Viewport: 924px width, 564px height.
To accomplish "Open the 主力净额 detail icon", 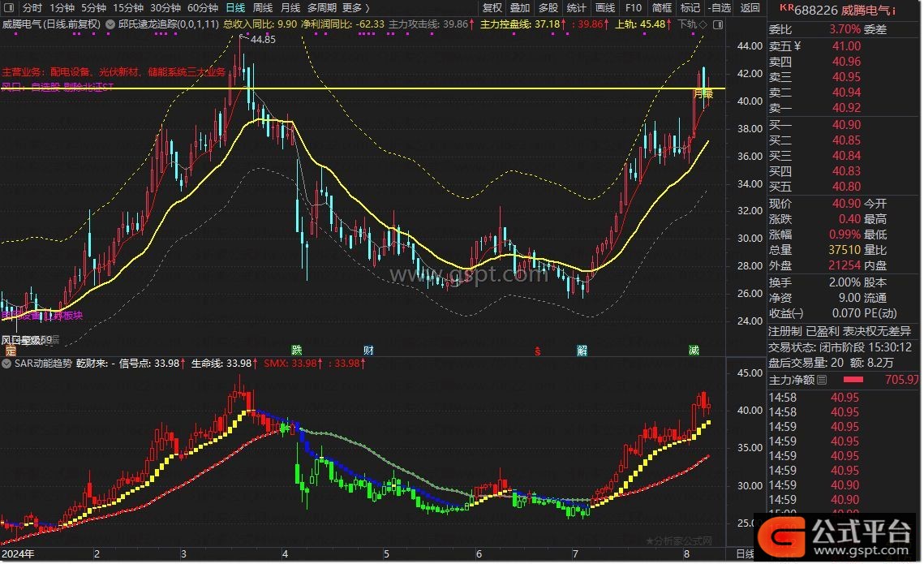I will pos(822,380).
